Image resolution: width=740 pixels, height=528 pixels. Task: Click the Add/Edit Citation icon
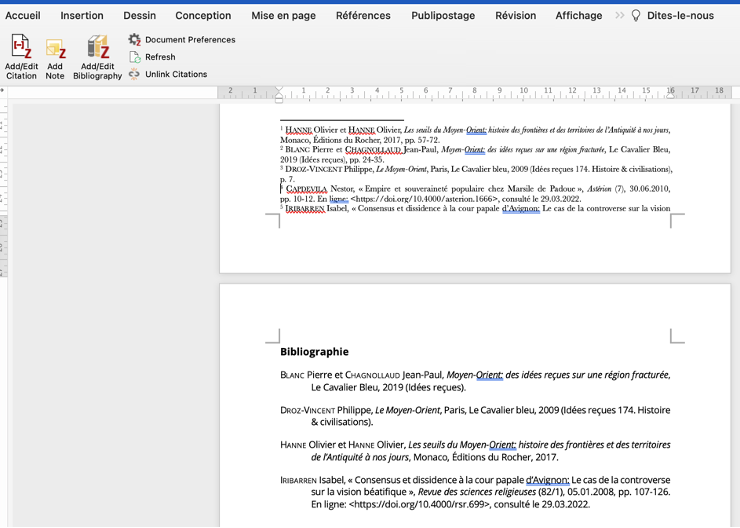tap(21, 47)
